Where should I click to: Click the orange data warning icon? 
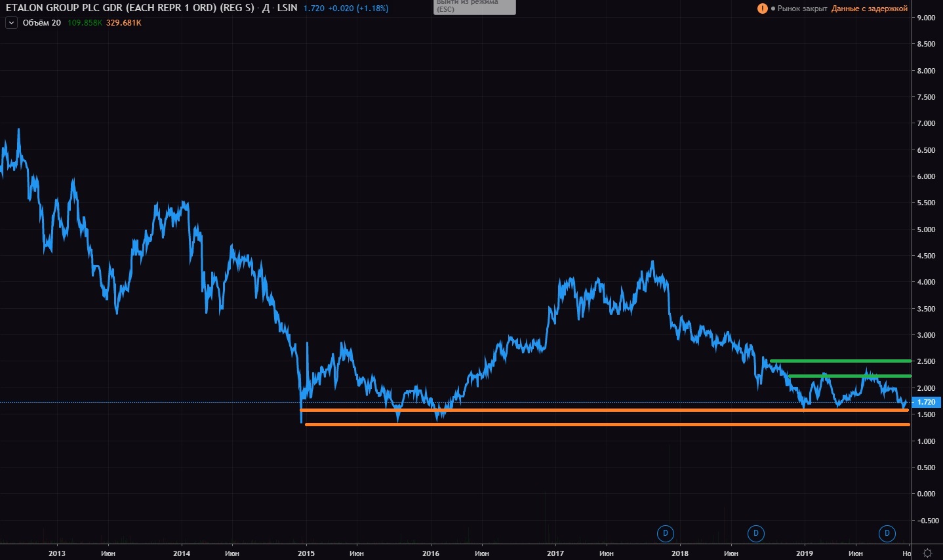coord(762,9)
